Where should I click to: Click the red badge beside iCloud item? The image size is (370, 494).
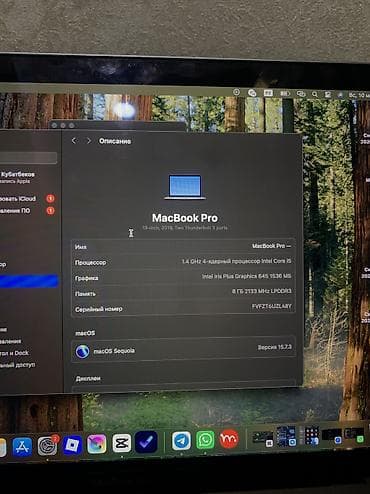(x=50, y=199)
